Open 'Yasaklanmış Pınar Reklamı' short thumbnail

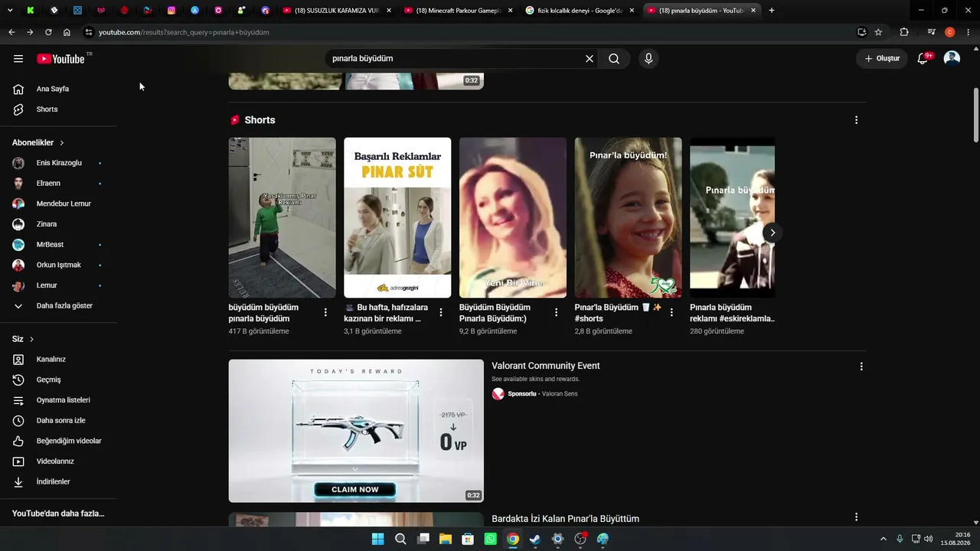(x=282, y=217)
